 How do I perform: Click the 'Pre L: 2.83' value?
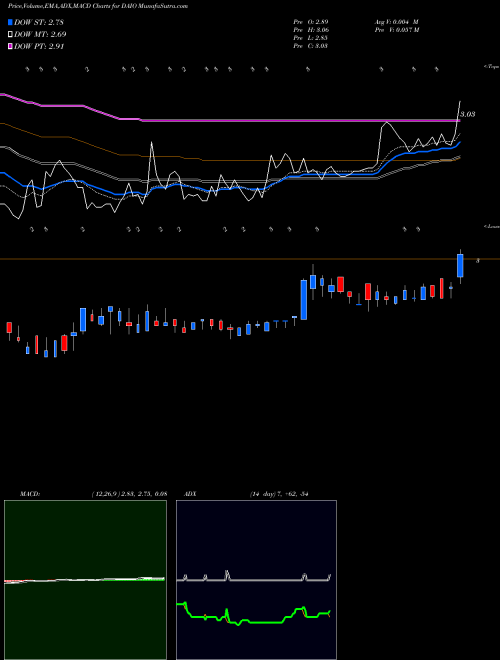point(311,38)
